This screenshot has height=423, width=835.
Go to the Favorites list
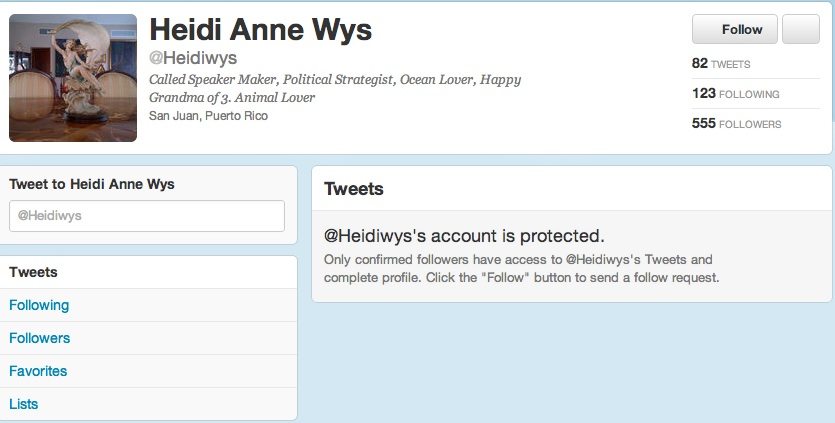[x=148, y=371]
